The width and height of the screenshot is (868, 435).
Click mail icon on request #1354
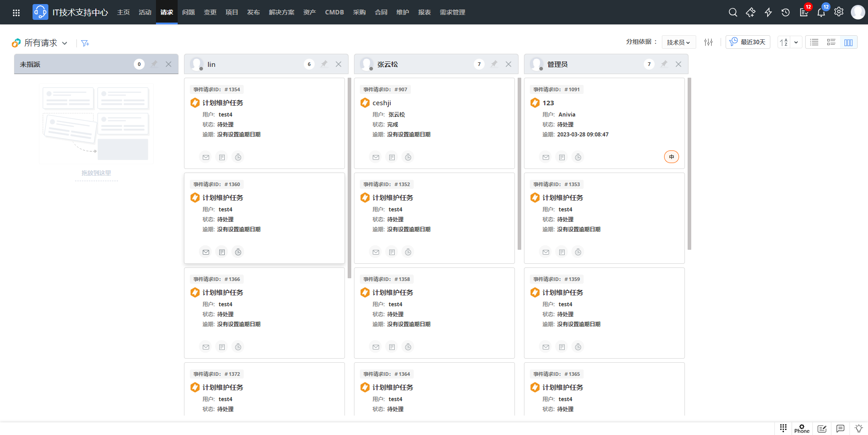206,157
